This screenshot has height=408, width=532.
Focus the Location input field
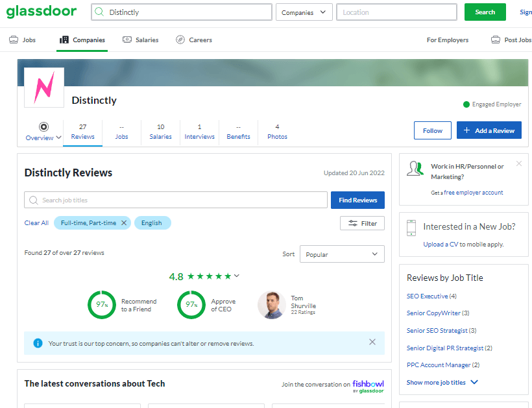pyautogui.click(x=396, y=12)
